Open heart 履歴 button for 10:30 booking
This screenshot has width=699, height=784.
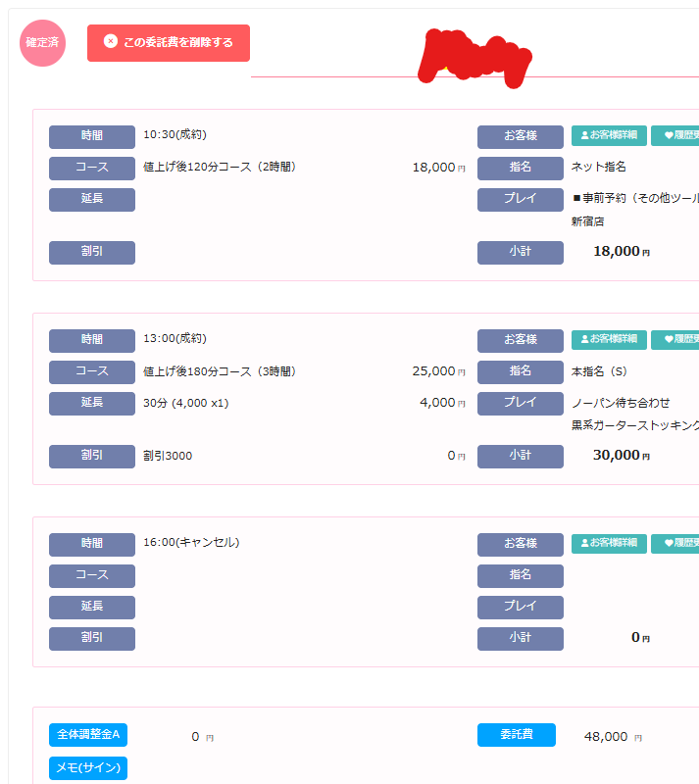pyautogui.click(x=675, y=135)
